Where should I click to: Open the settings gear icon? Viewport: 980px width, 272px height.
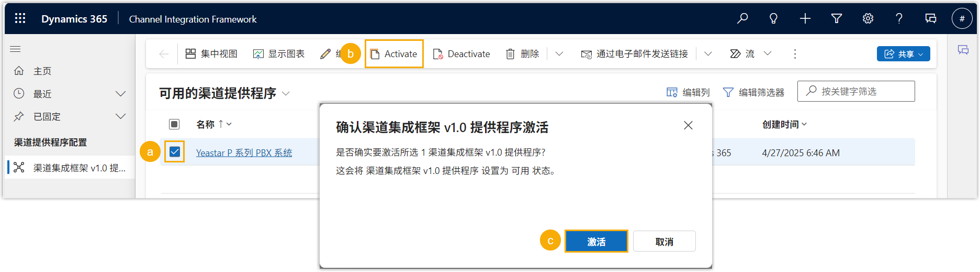tap(868, 19)
